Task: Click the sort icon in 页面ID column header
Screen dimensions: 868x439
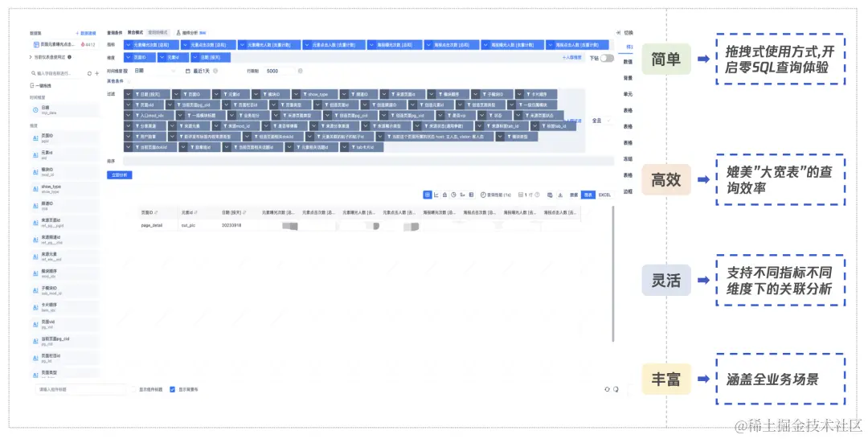Action: [x=156, y=212]
